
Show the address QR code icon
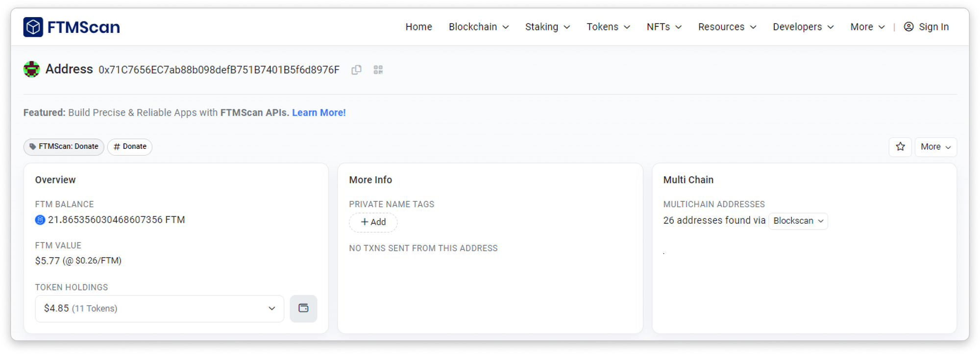378,70
